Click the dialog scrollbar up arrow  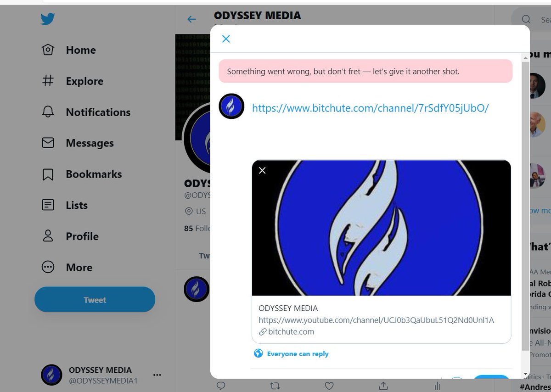[526, 57]
